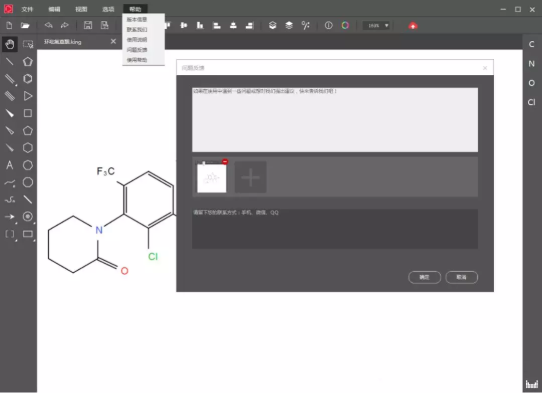Image resolution: width=542 pixels, height=396 pixels.
Task: Pick the benzene ring tool
Action: (x=28, y=79)
